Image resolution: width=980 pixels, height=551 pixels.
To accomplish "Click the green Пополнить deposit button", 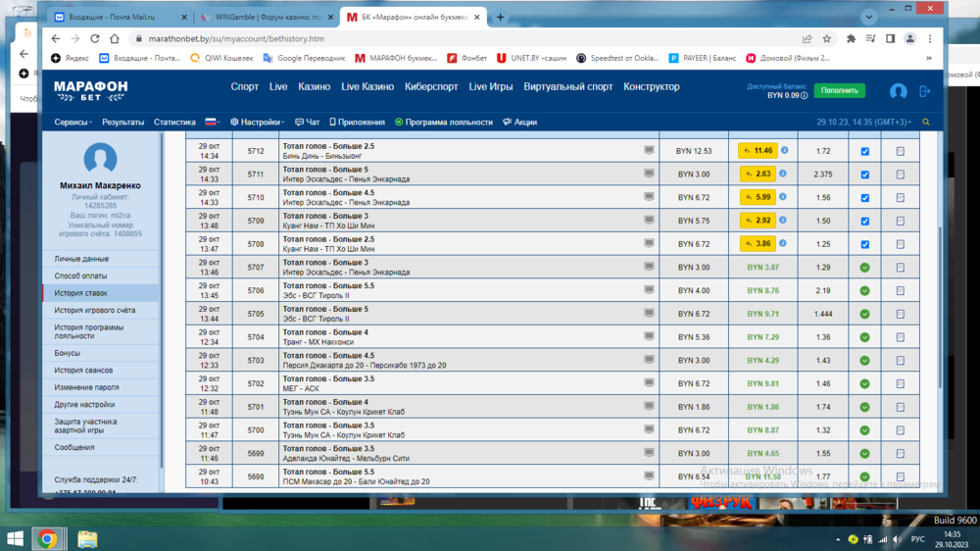I will (x=839, y=90).
